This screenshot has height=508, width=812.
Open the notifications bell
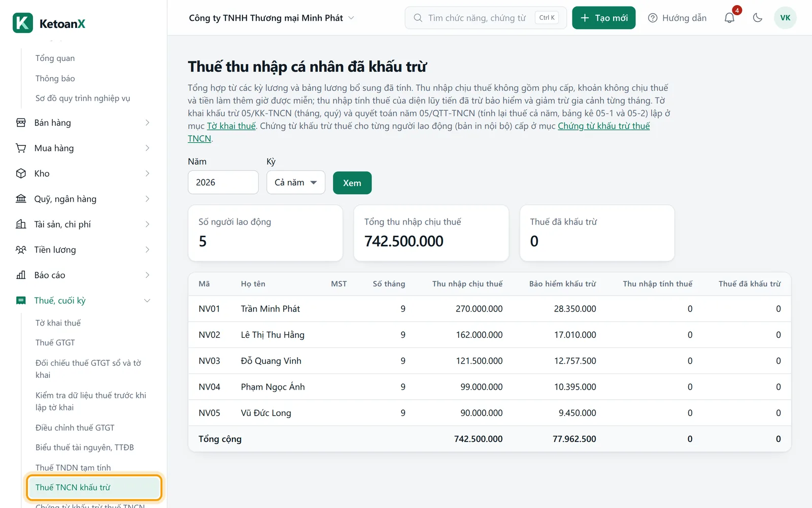pos(729,18)
